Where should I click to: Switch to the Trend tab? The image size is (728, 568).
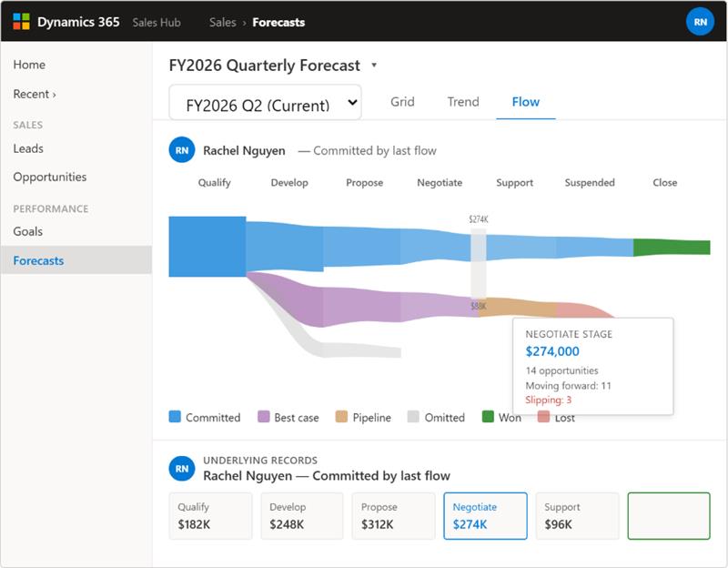(462, 102)
